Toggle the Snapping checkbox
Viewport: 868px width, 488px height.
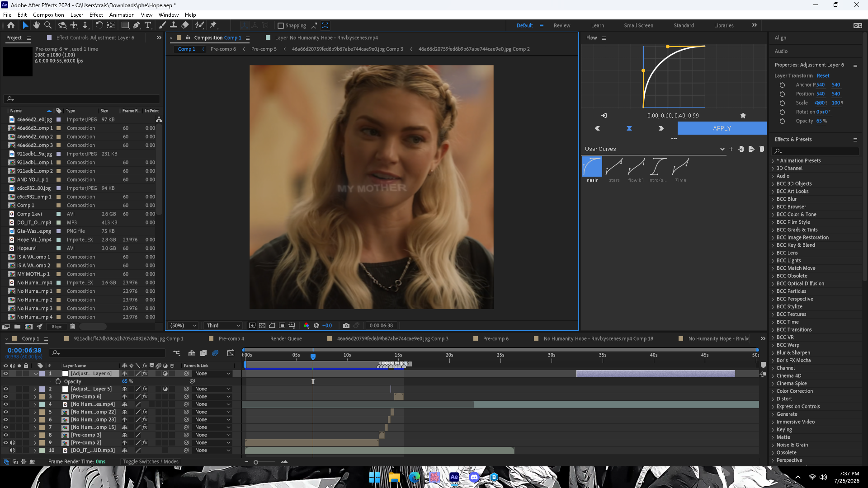click(280, 26)
